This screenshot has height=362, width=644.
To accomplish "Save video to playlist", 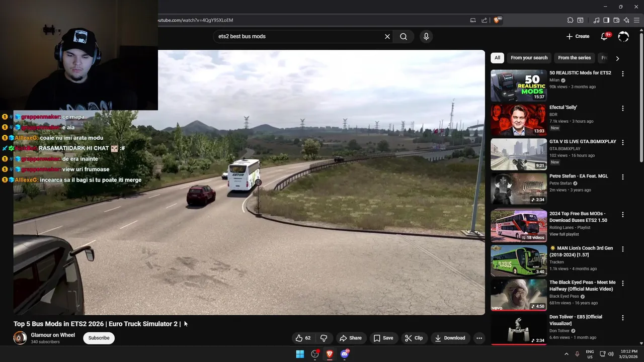I will pos(383,338).
